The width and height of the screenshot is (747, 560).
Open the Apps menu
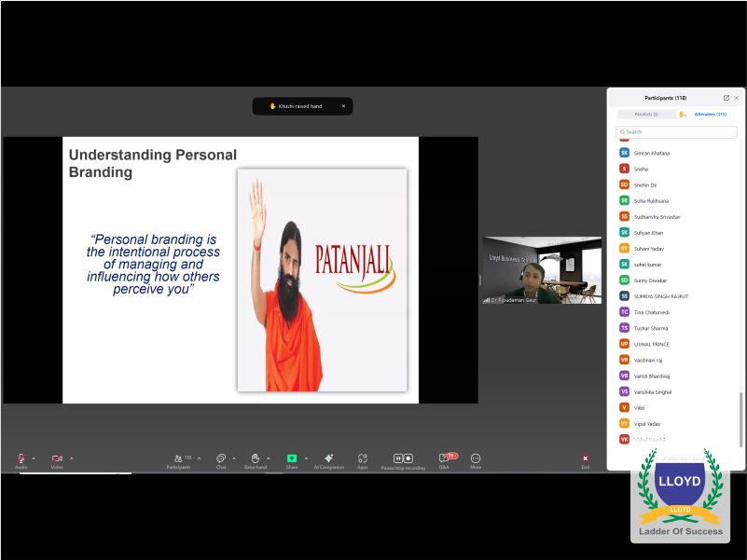(x=363, y=460)
